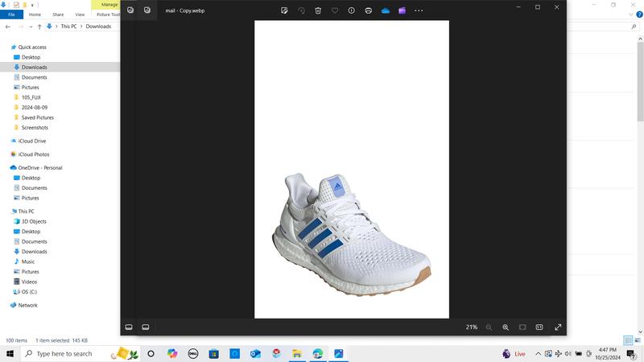The height and width of the screenshot is (362, 644).
Task: Switch to the View ribbon tab
Action: 80,14
